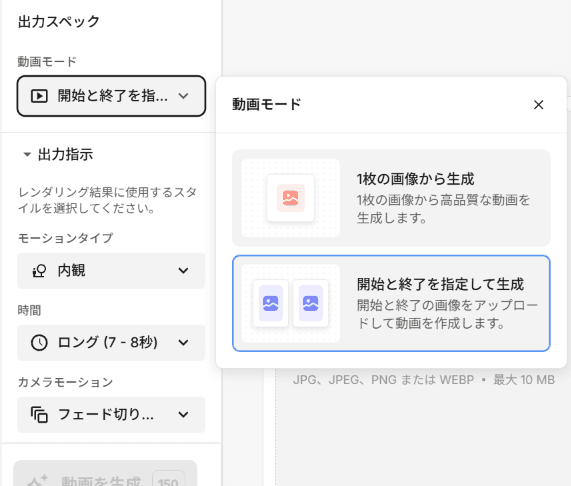Click the 出力スペック heading

click(x=59, y=21)
